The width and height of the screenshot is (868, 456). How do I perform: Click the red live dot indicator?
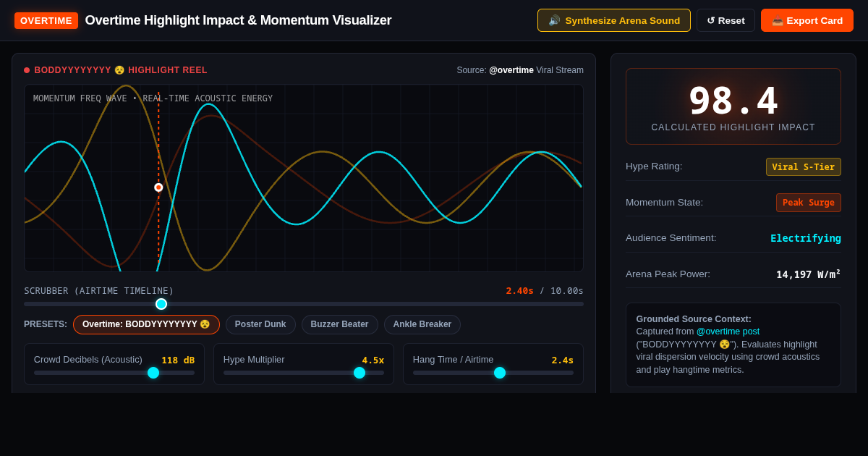[x=27, y=70]
